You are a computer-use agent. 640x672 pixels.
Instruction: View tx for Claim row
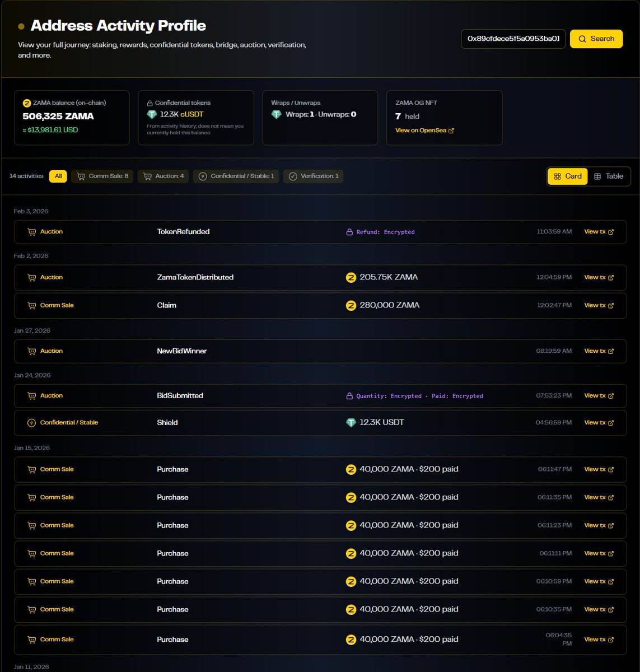[x=599, y=305]
